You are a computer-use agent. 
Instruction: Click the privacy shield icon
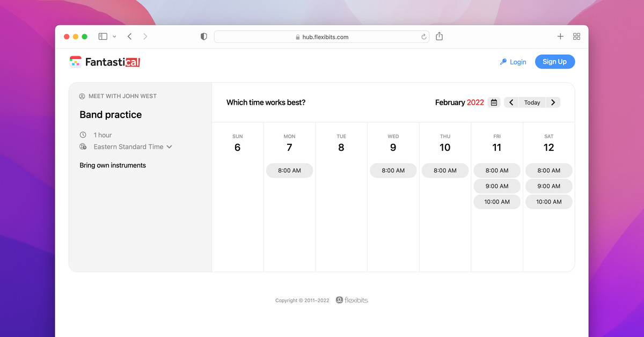click(203, 36)
